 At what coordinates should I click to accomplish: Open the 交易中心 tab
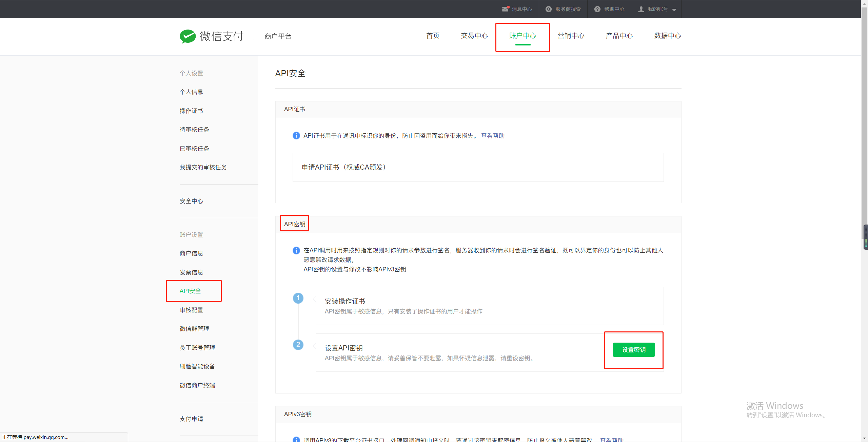click(474, 36)
